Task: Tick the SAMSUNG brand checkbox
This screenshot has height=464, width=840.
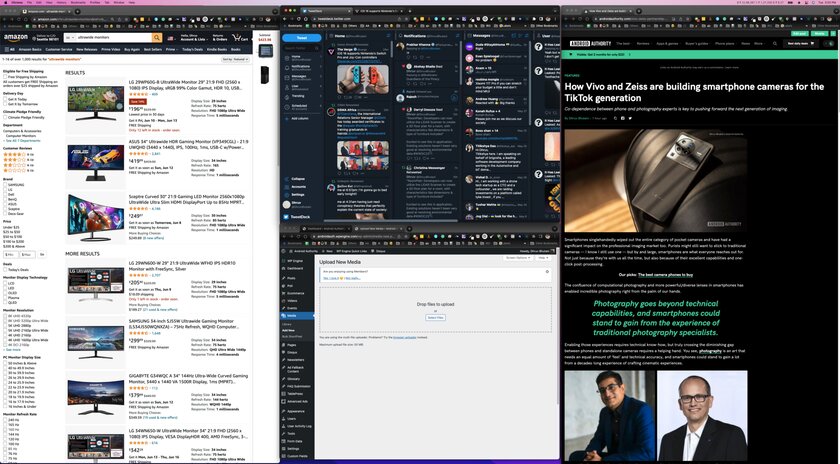Action: (5, 185)
